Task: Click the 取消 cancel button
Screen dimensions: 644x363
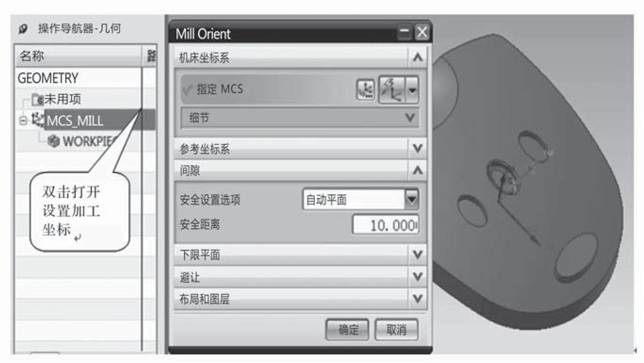Action: pos(396,330)
